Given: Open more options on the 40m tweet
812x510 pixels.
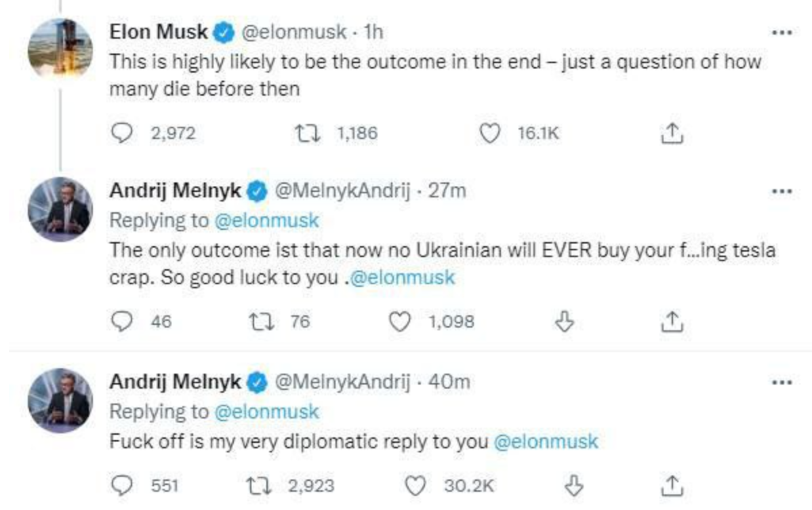Looking at the screenshot, I should pos(781,383).
